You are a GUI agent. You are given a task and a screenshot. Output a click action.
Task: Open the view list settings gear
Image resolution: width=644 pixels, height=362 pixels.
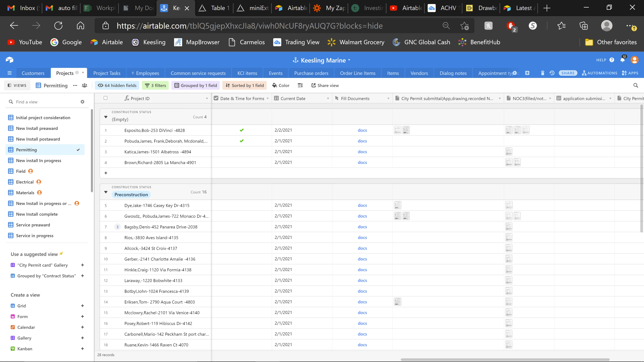(x=83, y=102)
